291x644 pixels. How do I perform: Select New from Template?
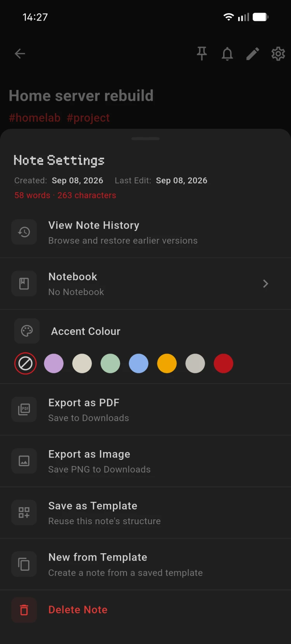click(x=145, y=564)
